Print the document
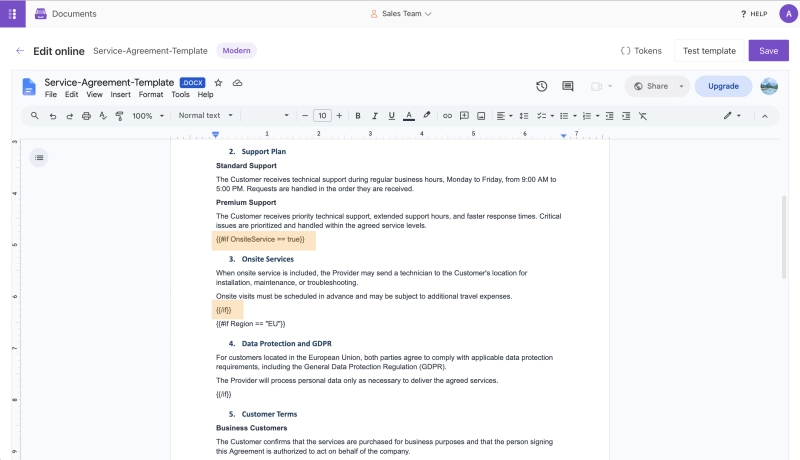Image resolution: width=800 pixels, height=460 pixels. tap(86, 116)
